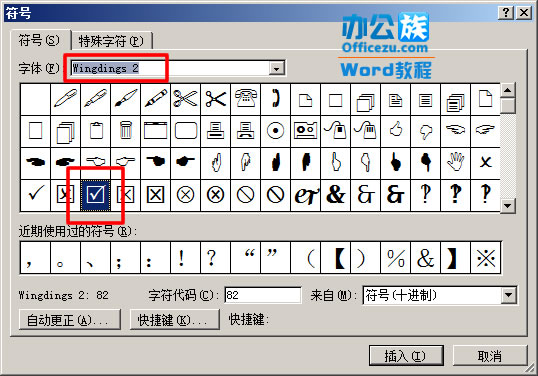
Task: Select the thumbs down symbol
Action: 425,131
